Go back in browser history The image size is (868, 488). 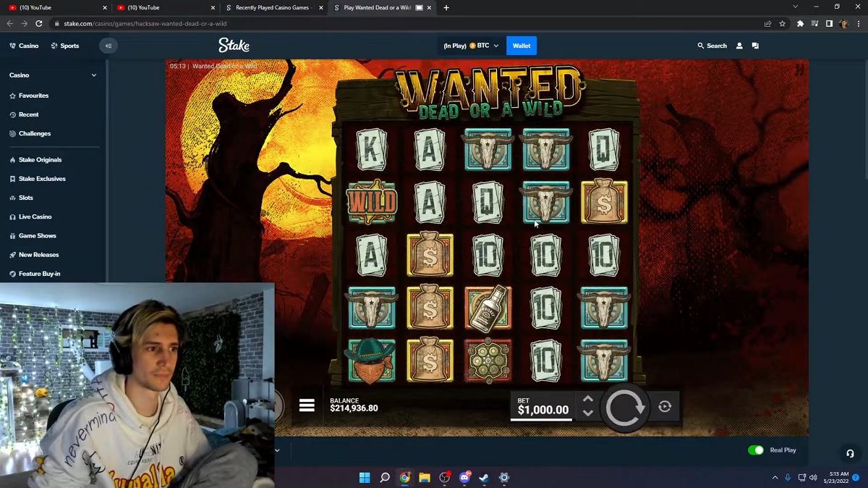9,24
